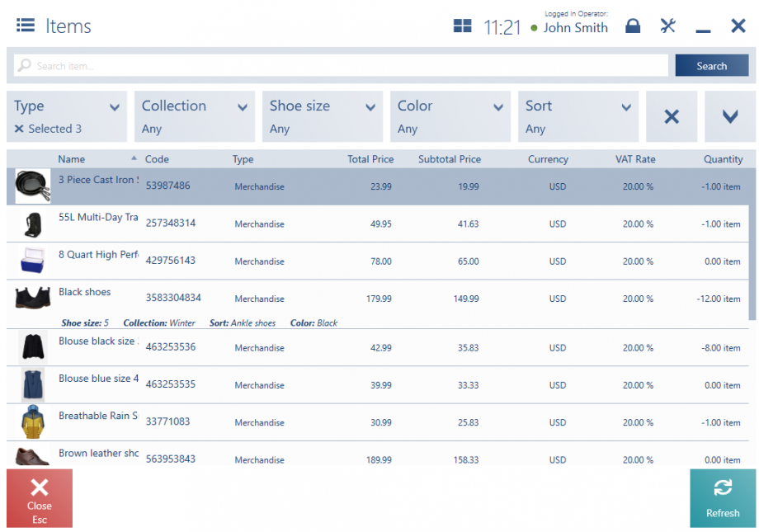Expand more filters with the chevron button

(x=729, y=116)
